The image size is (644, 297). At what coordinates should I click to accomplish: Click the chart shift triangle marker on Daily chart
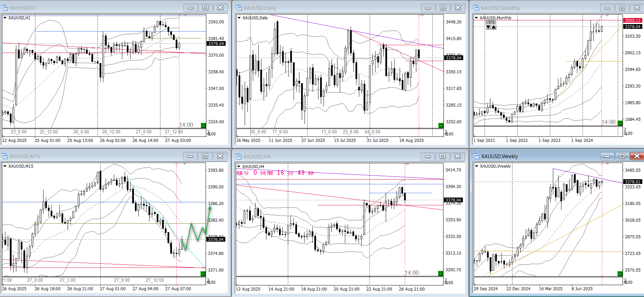(422, 16)
